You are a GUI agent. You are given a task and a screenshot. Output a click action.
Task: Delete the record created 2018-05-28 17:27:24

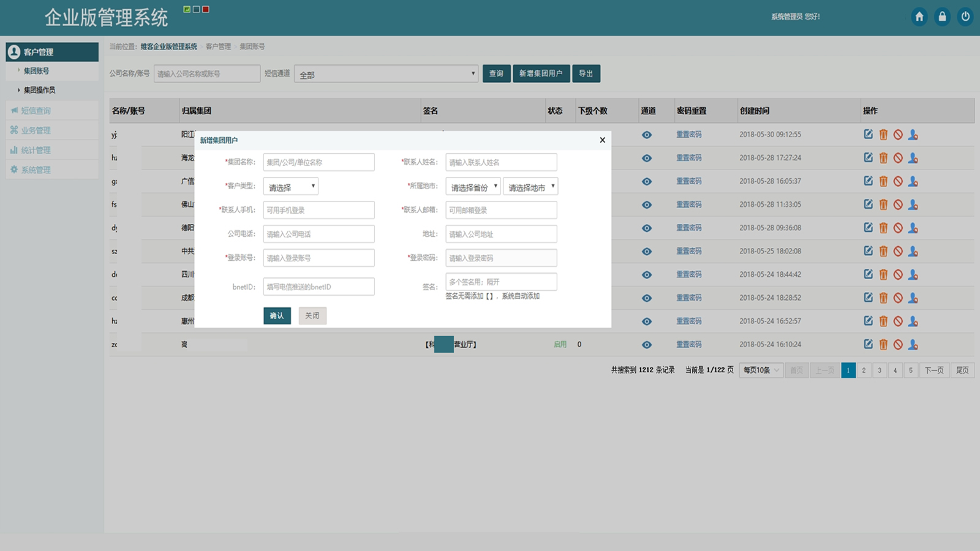[x=883, y=158]
